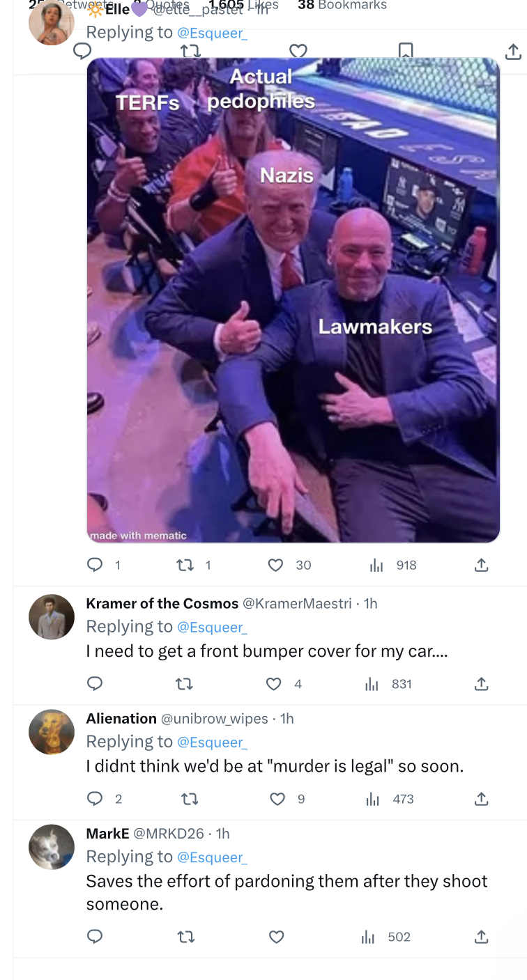Screen dimensions: 527x980
Task: Retweet the meme image reply
Action: click(x=184, y=565)
